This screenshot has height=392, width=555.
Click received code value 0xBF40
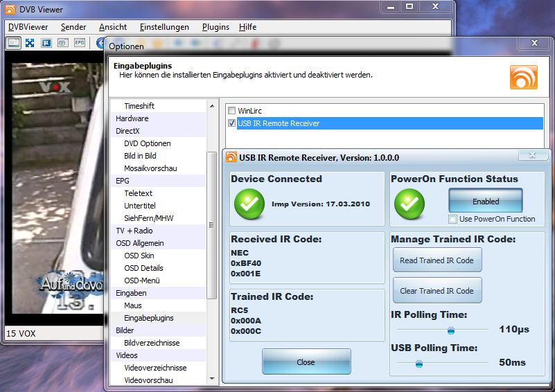click(246, 263)
